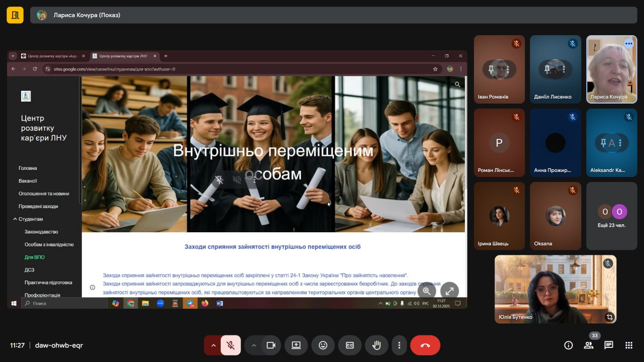Viewport: 644px width, 362px height.
Task: Open audio settings arrow beside microphone
Action: 213,345
